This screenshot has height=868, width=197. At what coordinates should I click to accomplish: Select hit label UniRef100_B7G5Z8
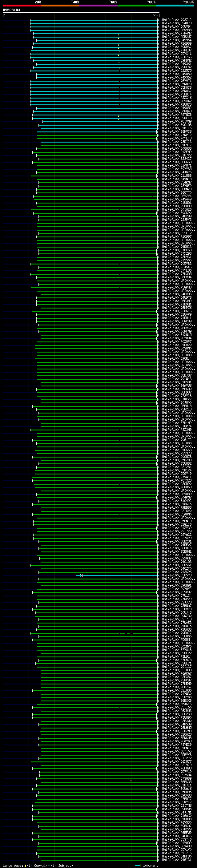click(177, 660)
